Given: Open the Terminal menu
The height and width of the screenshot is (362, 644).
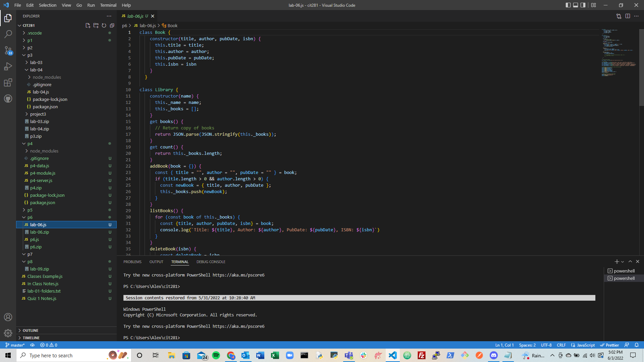Looking at the screenshot, I should 108,5.
